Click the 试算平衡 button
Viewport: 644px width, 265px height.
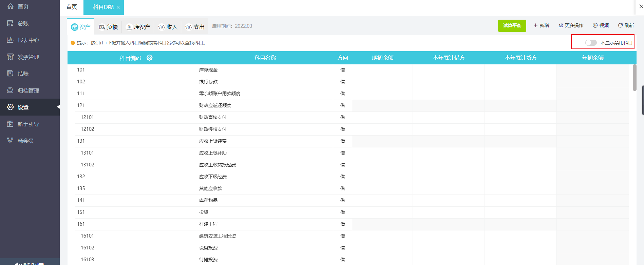(512, 26)
